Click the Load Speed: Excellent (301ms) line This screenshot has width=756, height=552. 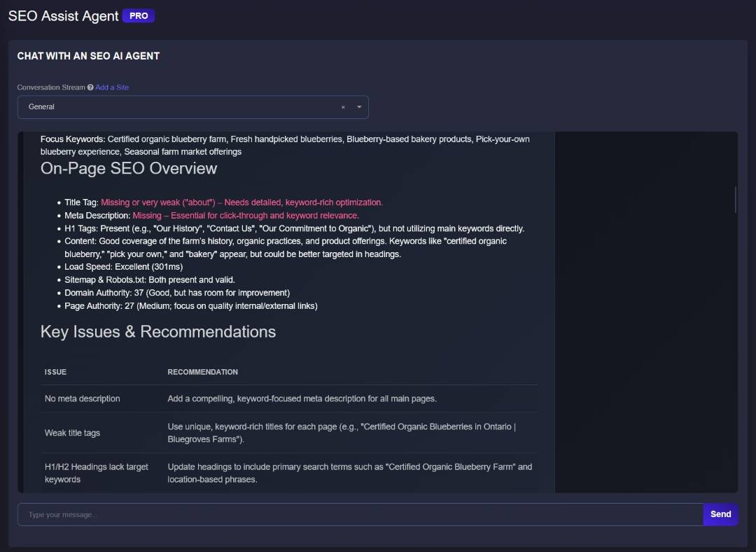123,267
